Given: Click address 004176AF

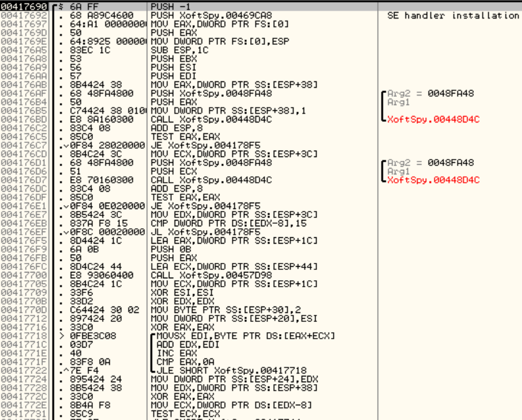Looking at the screenshot, I should 24,93.
